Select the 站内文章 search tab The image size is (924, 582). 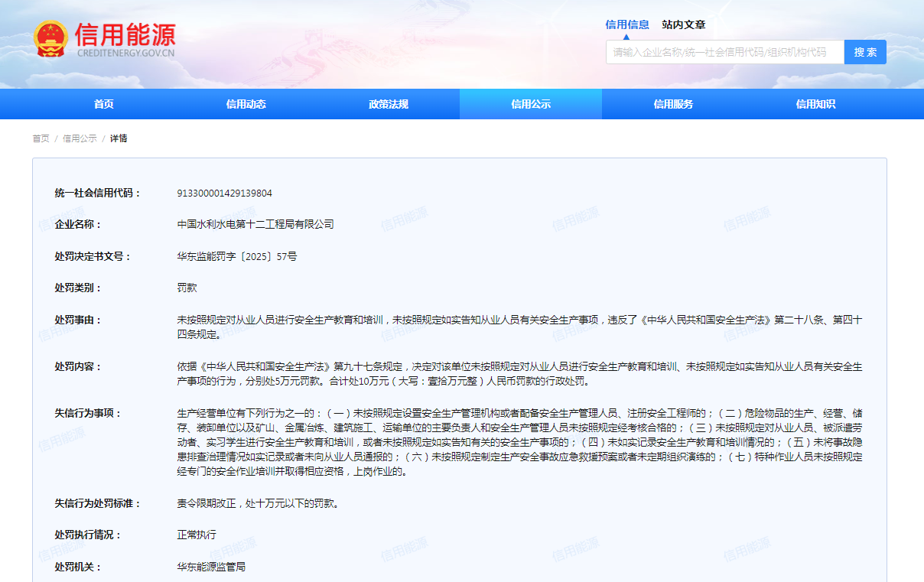(x=684, y=24)
